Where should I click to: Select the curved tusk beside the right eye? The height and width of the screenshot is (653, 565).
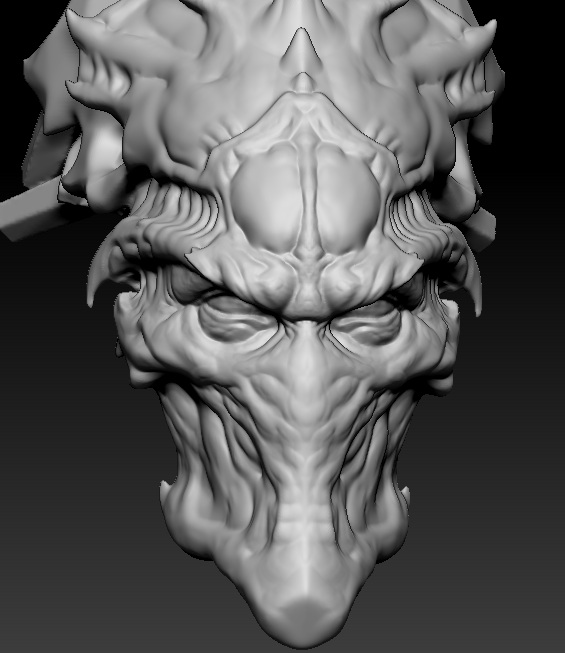[471, 282]
